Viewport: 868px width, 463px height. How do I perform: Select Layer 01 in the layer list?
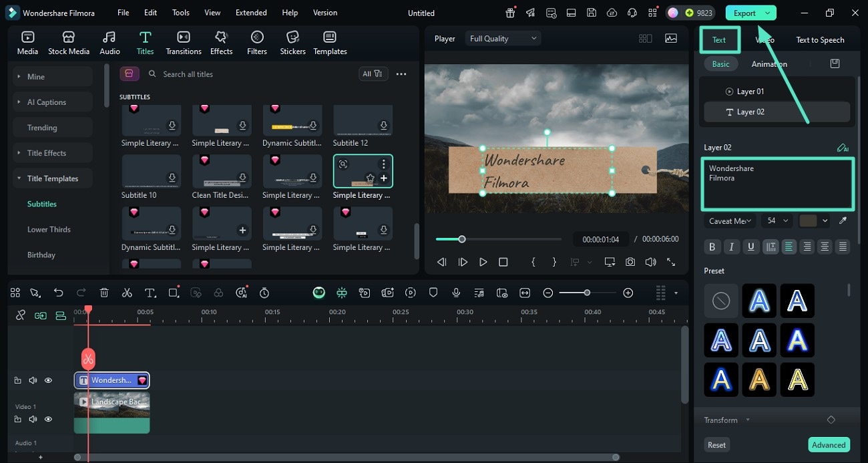pyautogui.click(x=777, y=92)
